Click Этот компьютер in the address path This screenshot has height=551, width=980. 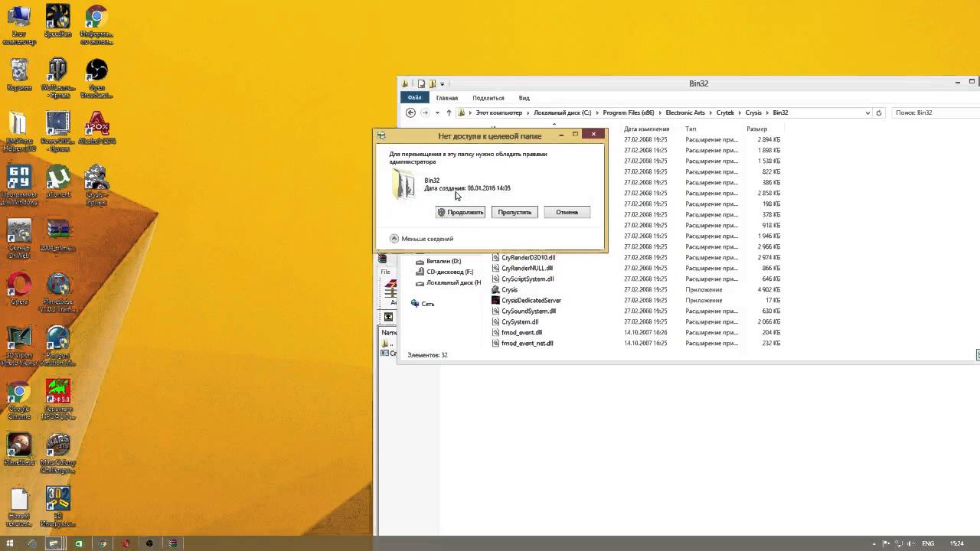[498, 112]
